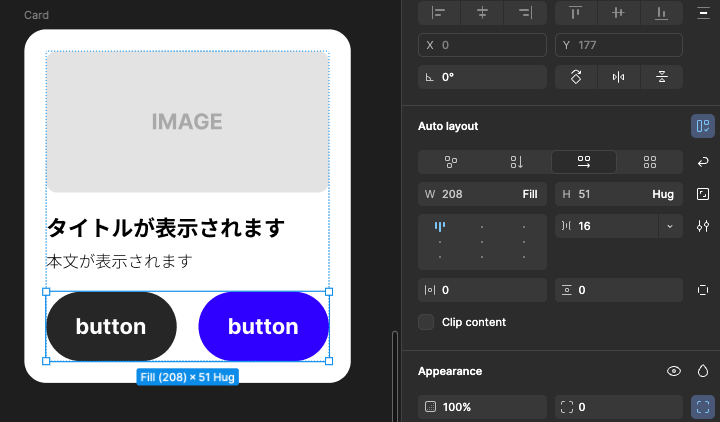Select the title text タイトルが表示されます
Image resolution: width=720 pixels, height=422 pixels.
pos(166,228)
